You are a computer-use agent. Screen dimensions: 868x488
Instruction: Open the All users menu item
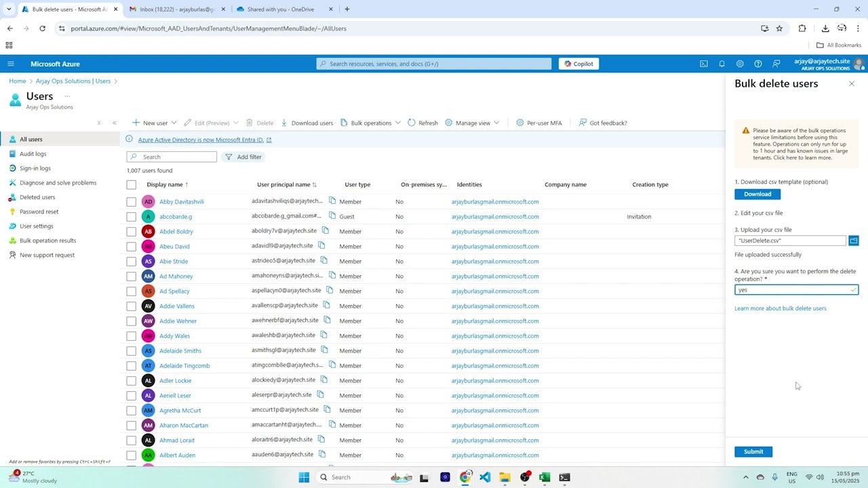60,139
